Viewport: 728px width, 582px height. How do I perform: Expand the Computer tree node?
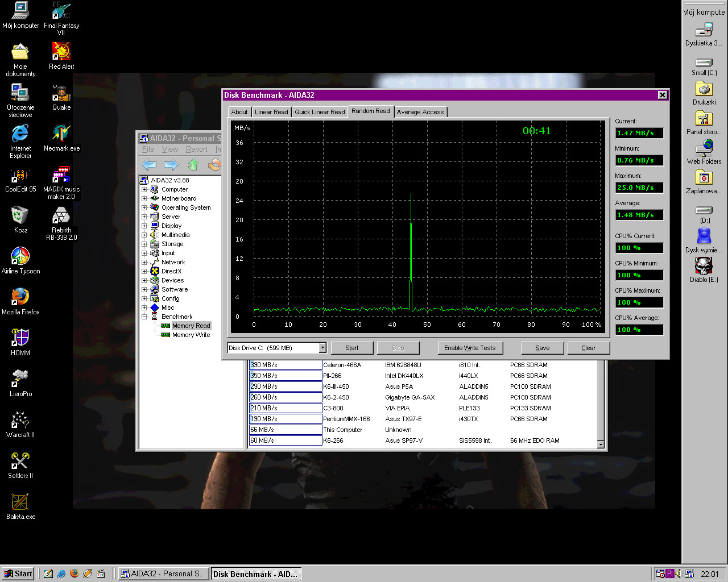(144, 189)
